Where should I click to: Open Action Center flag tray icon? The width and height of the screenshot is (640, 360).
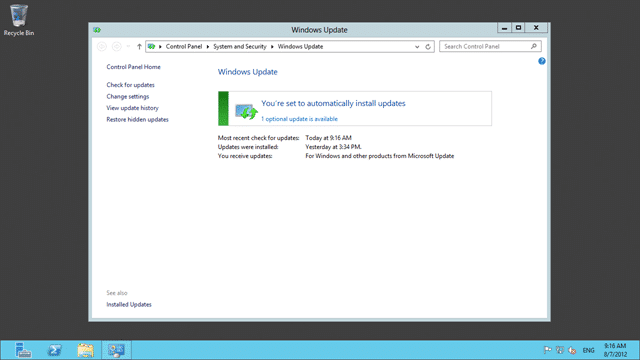(547, 350)
